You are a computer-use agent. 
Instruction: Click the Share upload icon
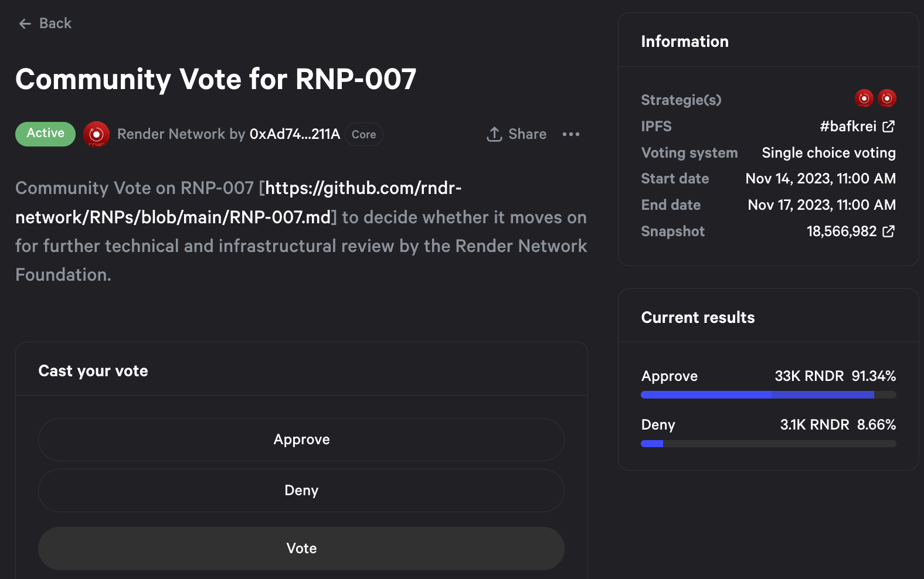click(494, 134)
